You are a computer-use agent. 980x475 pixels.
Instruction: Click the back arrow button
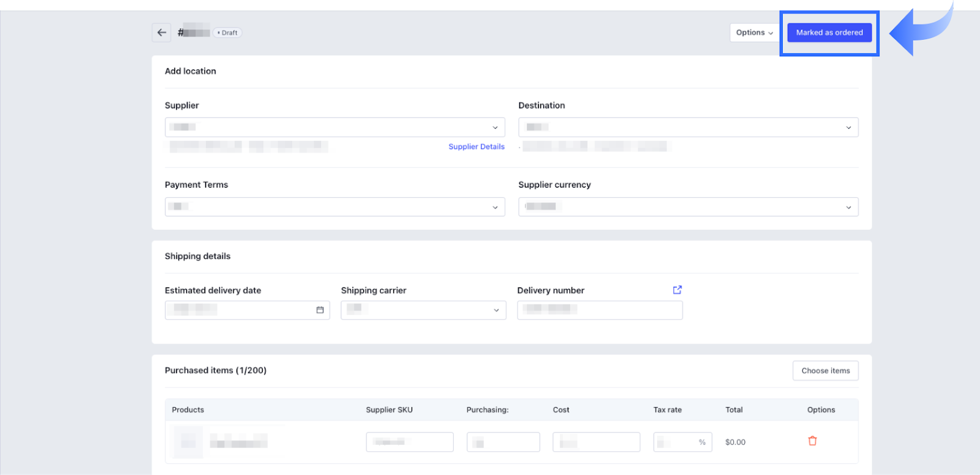(162, 32)
